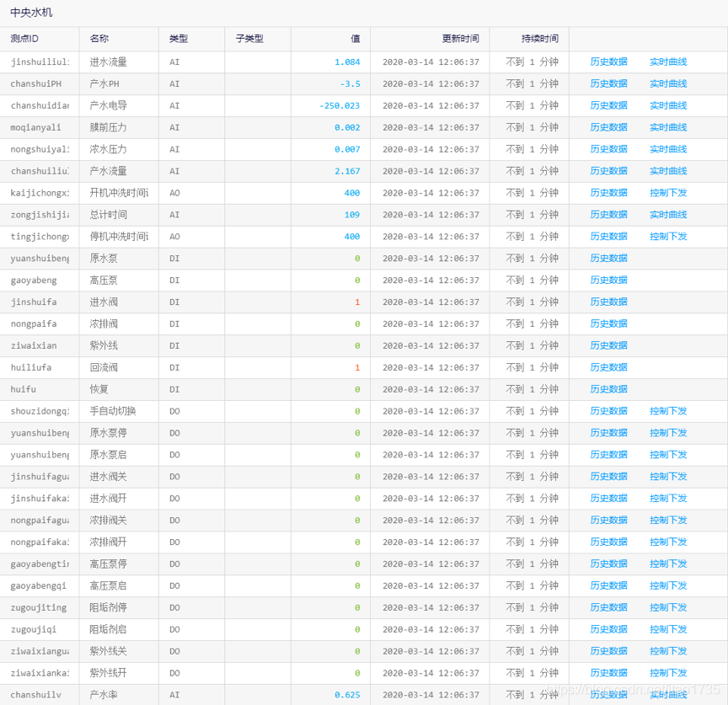Click the 中央水机 panel title
This screenshot has height=705, width=728.
pos(31,13)
